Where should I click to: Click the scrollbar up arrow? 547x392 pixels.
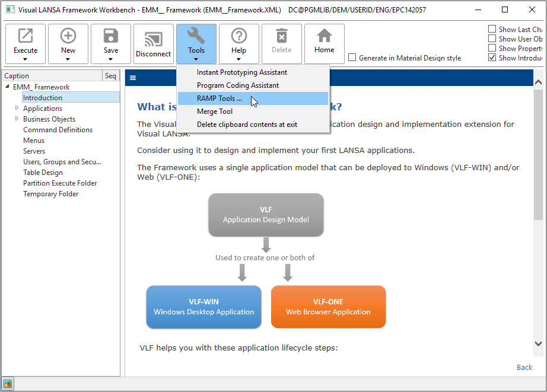tap(538, 82)
